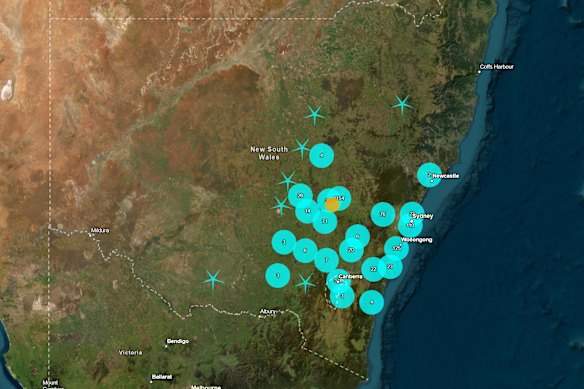Select the isolated star marker north of Albury's west side
The height and width of the screenshot is (389, 584).
pos(213,280)
